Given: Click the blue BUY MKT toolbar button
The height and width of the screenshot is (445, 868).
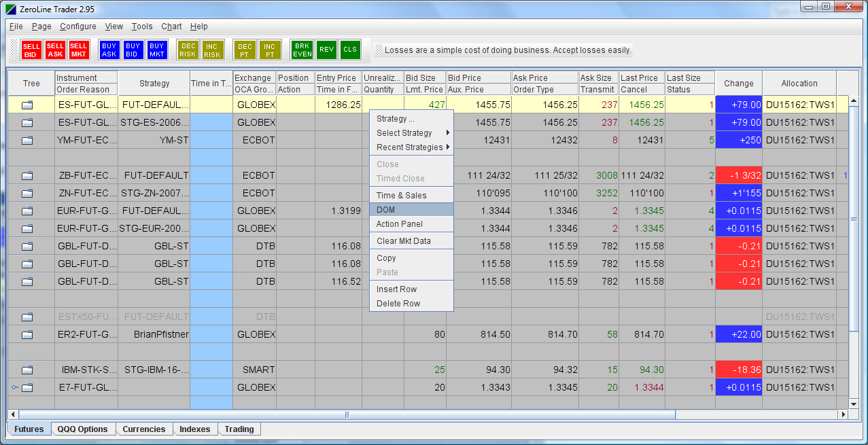Looking at the screenshot, I should 157,50.
